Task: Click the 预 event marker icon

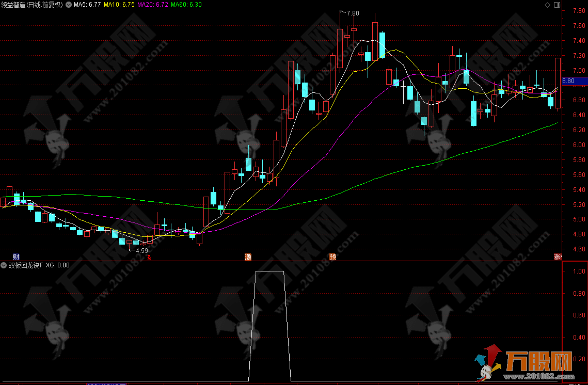Action: pyautogui.click(x=332, y=256)
